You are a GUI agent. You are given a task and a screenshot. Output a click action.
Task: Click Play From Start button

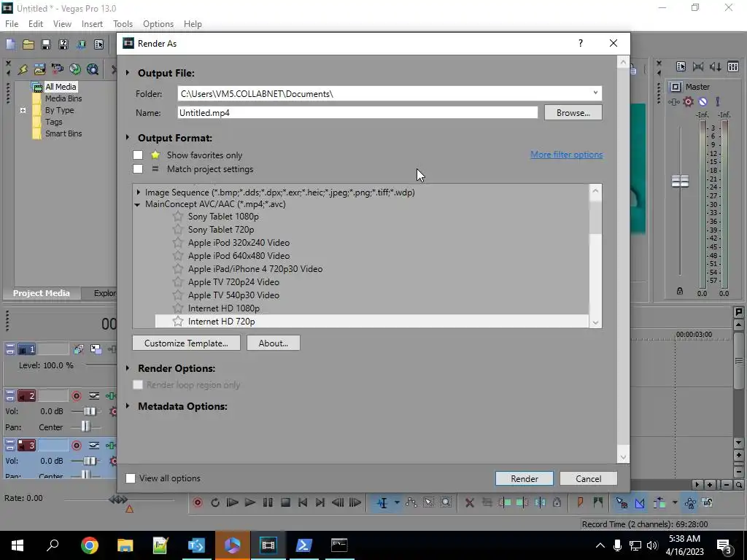point(233,503)
